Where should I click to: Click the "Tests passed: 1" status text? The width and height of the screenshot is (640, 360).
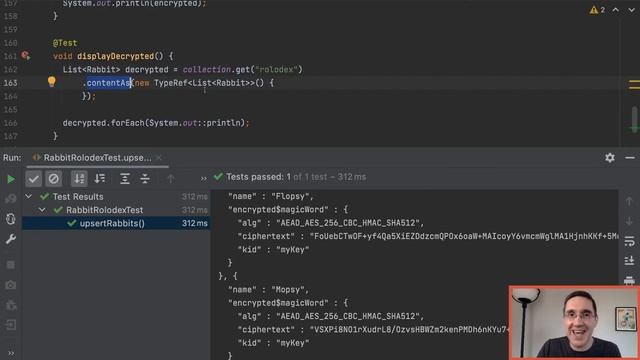click(x=258, y=177)
